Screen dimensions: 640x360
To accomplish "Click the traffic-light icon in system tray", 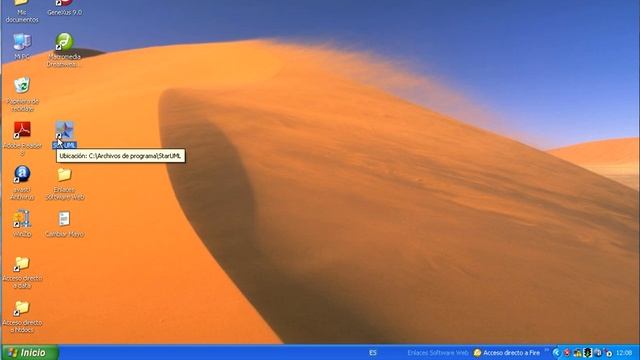I will 587,353.
